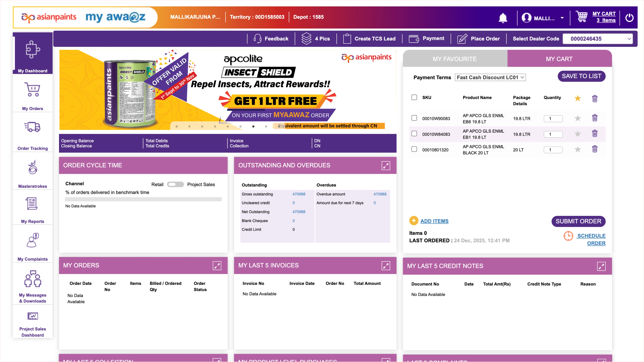Favourite the AP APCO GLS ENML EB1 item
644x362 pixels.
pos(577,134)
